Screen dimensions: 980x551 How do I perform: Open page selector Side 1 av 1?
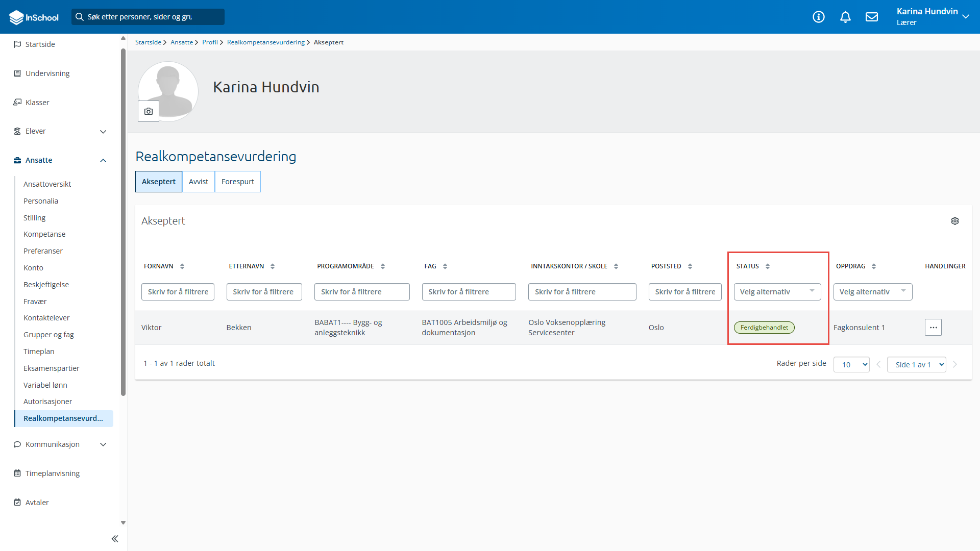pos(917,364)
